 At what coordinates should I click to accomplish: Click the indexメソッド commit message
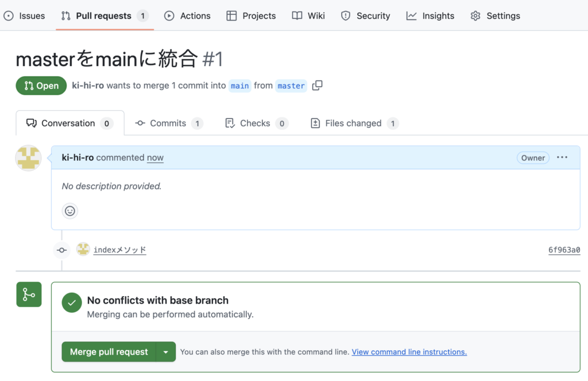(120, 250)
